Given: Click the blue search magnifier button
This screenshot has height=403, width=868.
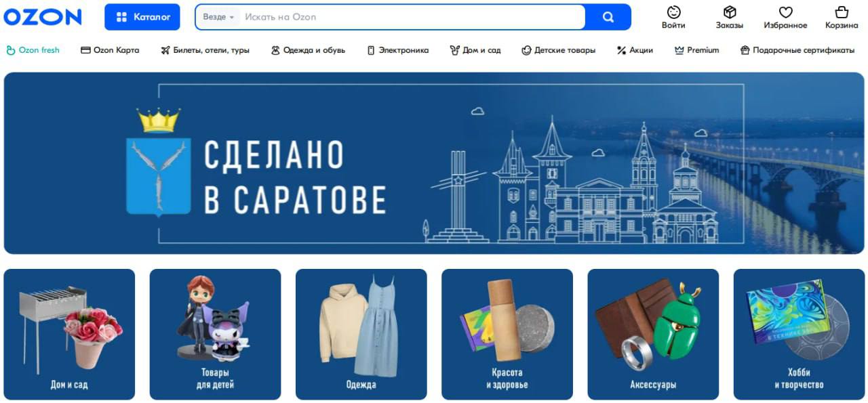Looking at the screenshot, I should 608,17.
